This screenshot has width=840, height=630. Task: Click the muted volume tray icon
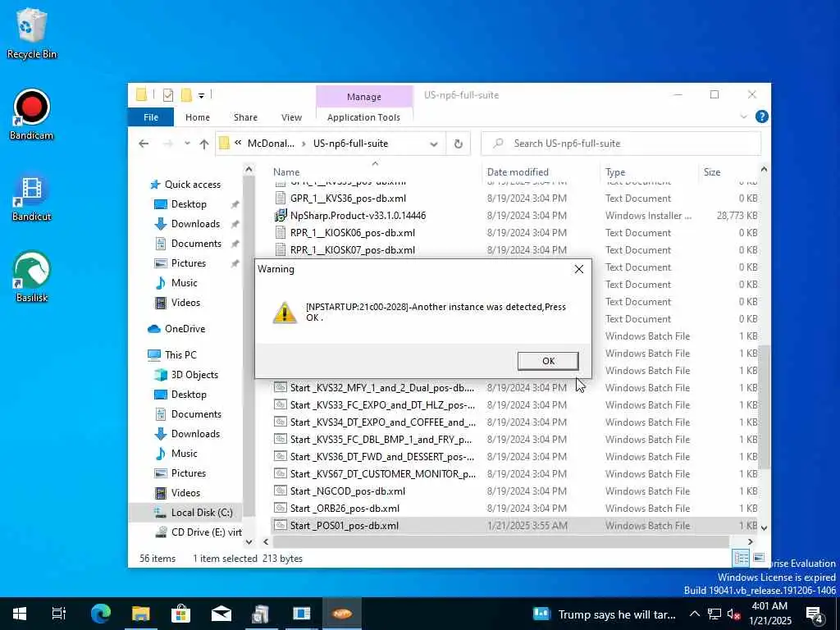click(x=733, y=614)
